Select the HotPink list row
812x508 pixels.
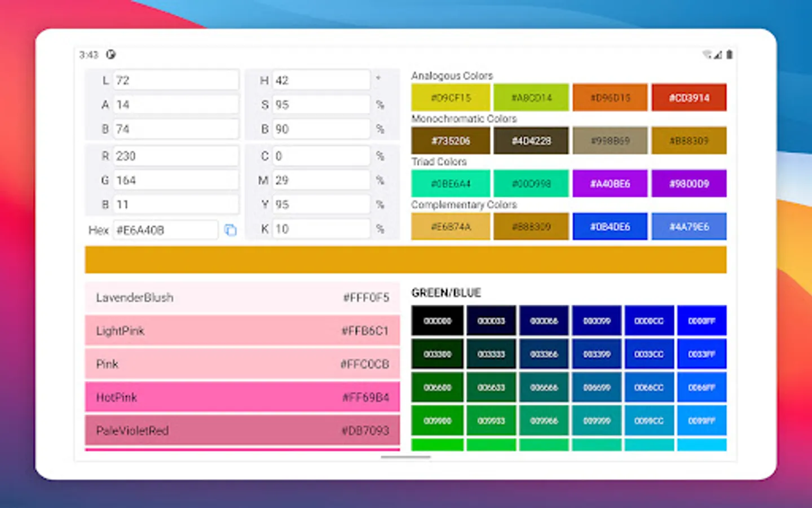pyautogui.click(x=242, y=397)
